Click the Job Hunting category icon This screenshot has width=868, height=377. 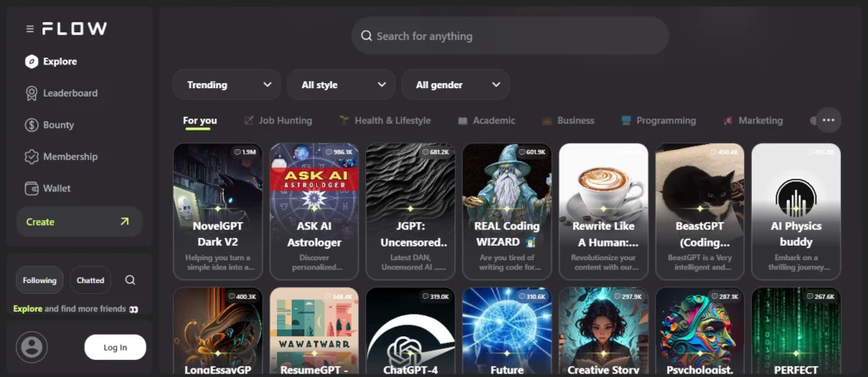pyautogui.click(x=249, y=120)
